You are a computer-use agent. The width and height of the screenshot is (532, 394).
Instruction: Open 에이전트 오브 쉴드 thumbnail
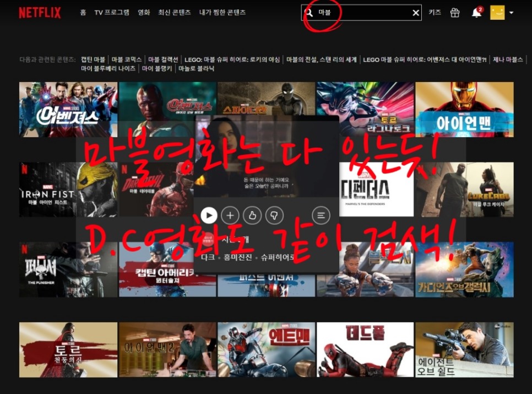pyautogui.click(x=464, y=349)
